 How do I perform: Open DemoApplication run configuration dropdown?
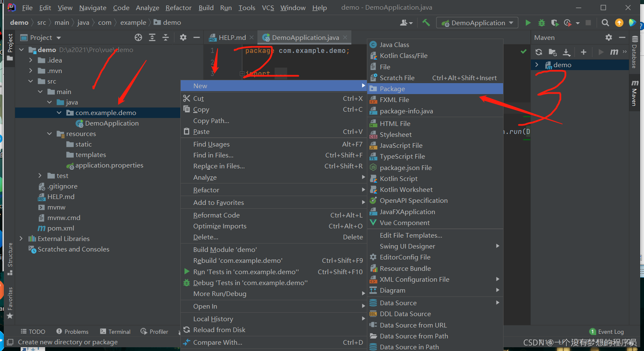tap(478, 23)
